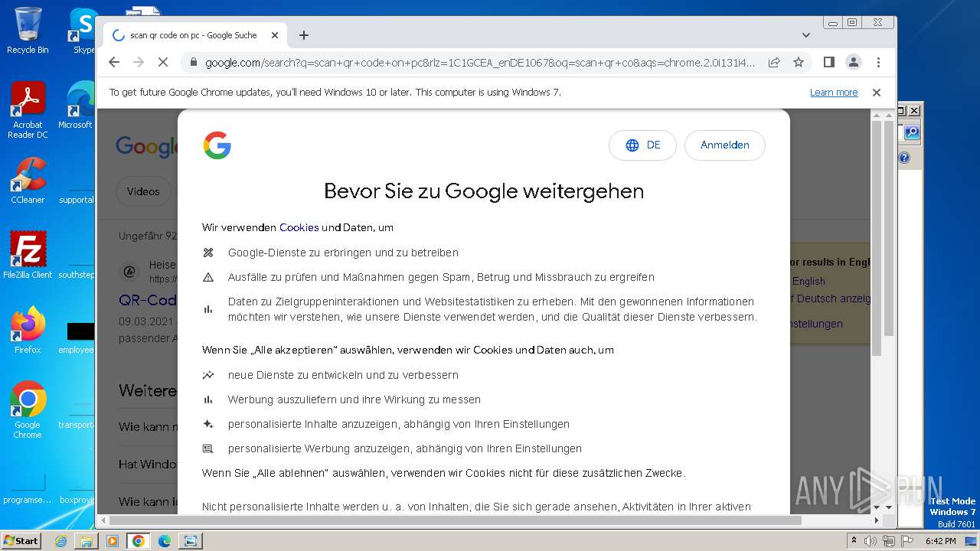Open the Recycle Bin desktop icon
This screenshot has height=551, width=980.
(x=28, y=31)
